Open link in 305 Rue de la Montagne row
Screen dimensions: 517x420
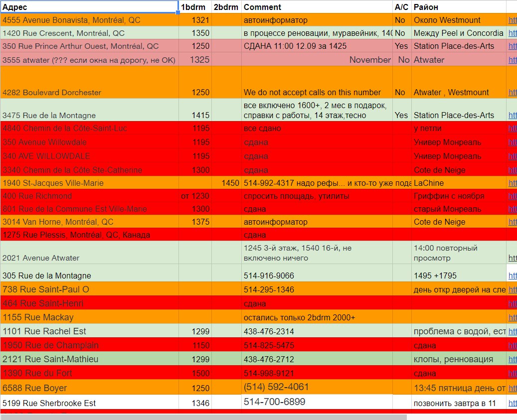[513, 276]
